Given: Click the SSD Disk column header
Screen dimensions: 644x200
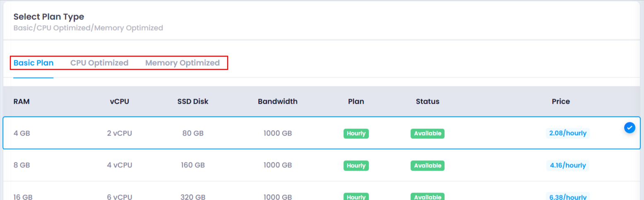Looking at the screenshot, I should 193,101.
